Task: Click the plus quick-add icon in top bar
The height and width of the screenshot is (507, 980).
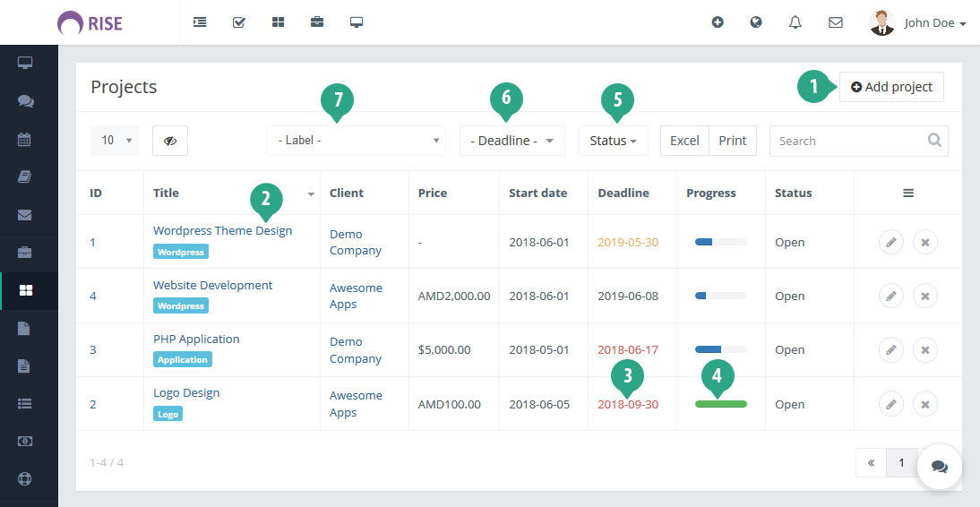Action: pyautogui.click(x=718, y=22)
